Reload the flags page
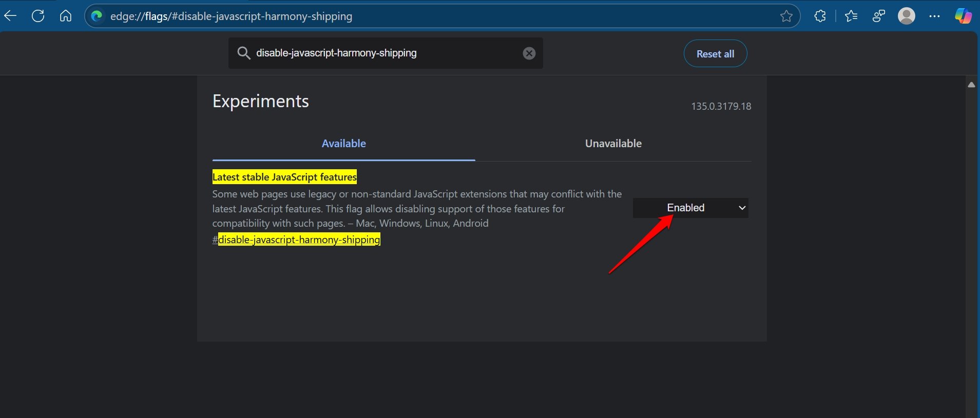Viewport: 980px width, 418px height. [x=38, y=16]
